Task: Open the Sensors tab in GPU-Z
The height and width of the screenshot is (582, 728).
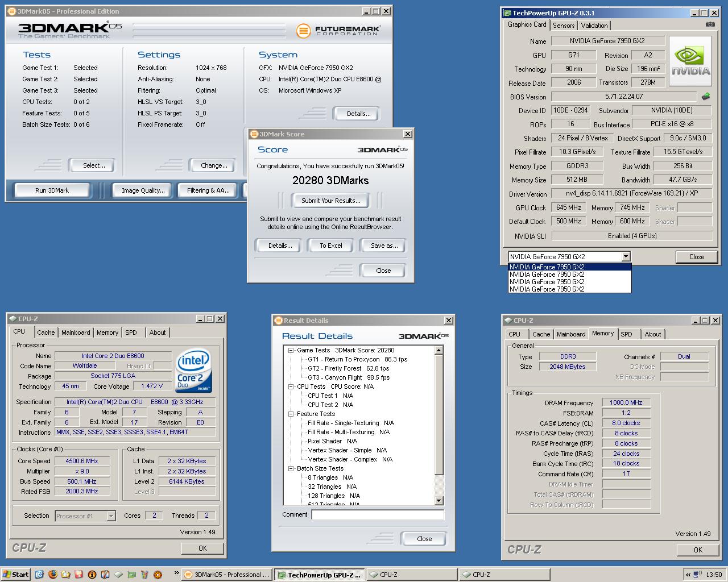Action: [564, 26]
